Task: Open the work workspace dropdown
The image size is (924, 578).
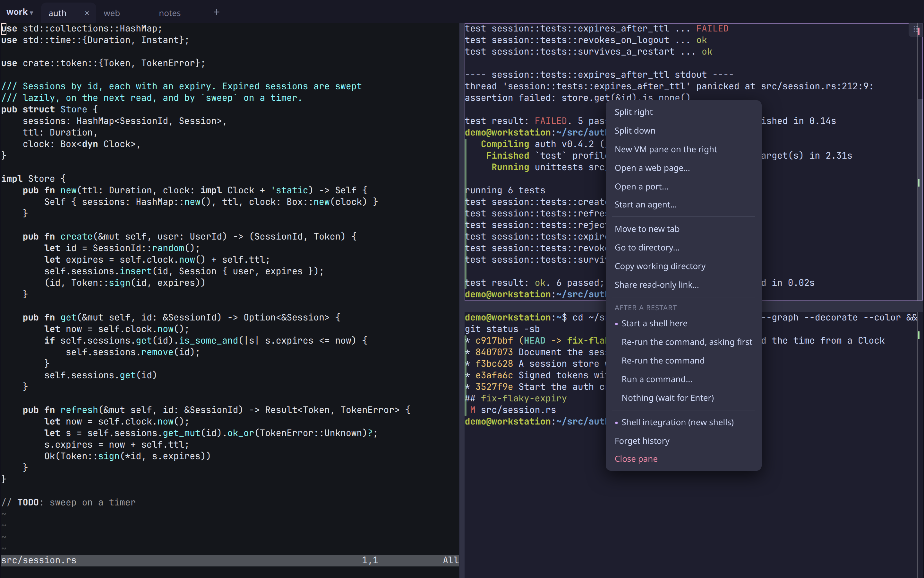Action: pos(20,12)
